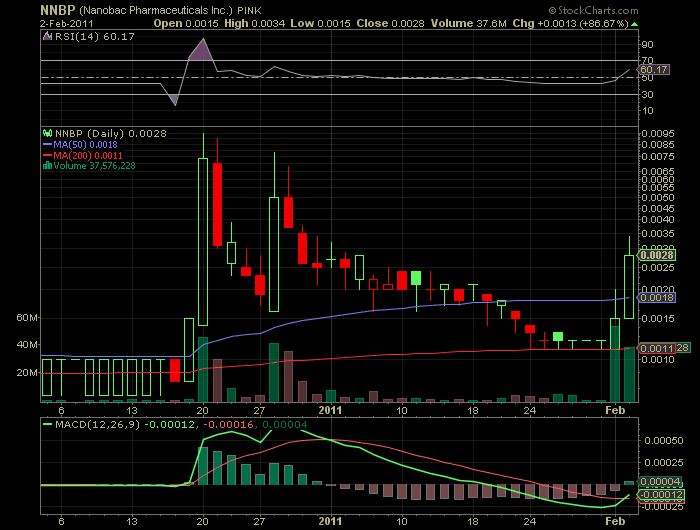The height and width of the screenshot is (530, 700).
Task: Click the 0.00025 label on the MACD axis
Action: coord(663,463)
